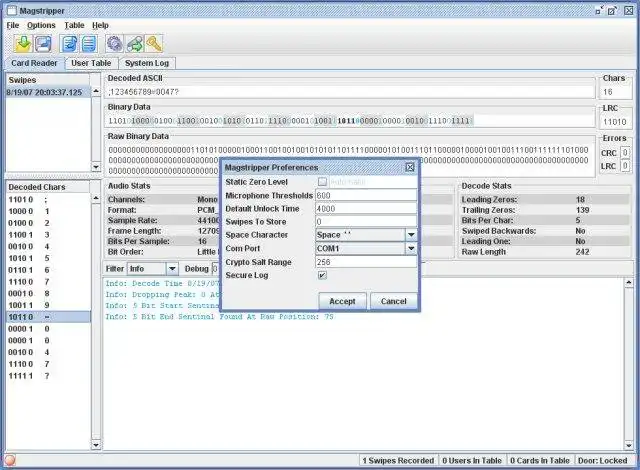Open the Space Character dropdown

point(411,235)
